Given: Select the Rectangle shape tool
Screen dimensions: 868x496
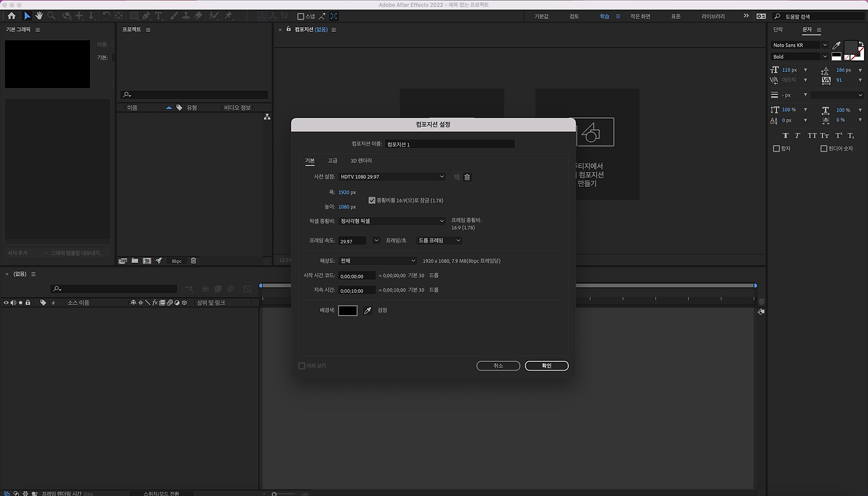Looking at the screenshot, I should point(134,16).
